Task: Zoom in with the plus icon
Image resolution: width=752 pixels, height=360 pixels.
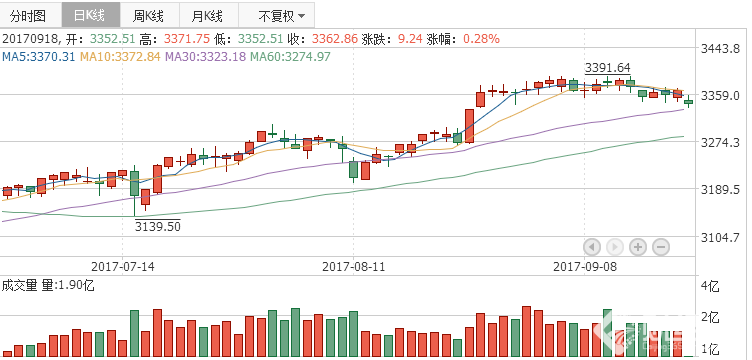Action: coord(638,247)
